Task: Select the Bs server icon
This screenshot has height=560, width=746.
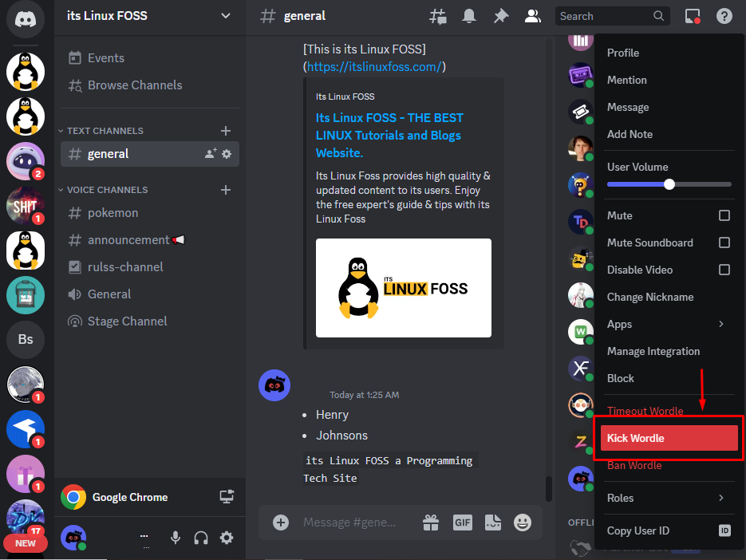Action: click(26, 339)
